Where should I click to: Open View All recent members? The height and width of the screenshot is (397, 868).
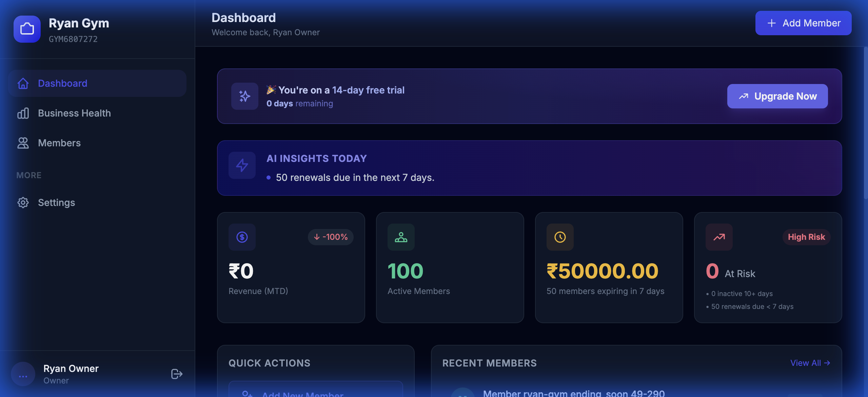click(810, 363)
